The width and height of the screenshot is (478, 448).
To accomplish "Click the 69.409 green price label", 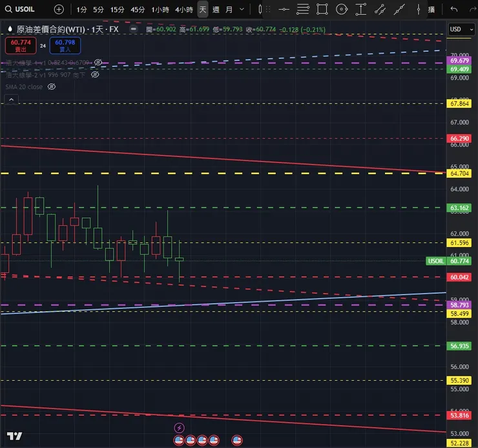I will 459,69.
